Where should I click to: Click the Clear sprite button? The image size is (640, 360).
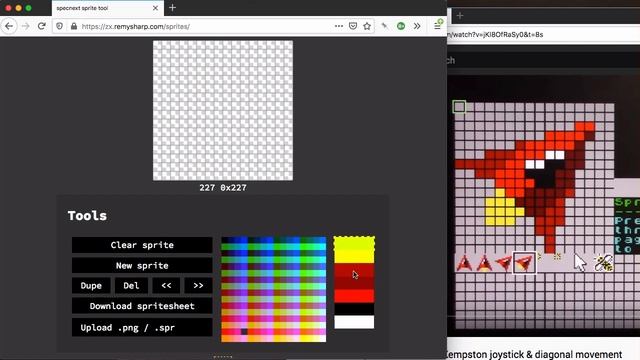pyautogui.click(x=142, y=245)
